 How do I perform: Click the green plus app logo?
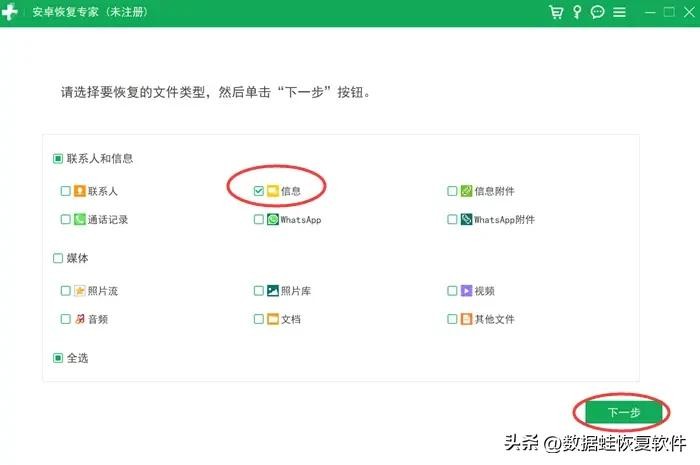tap(12, 13)
